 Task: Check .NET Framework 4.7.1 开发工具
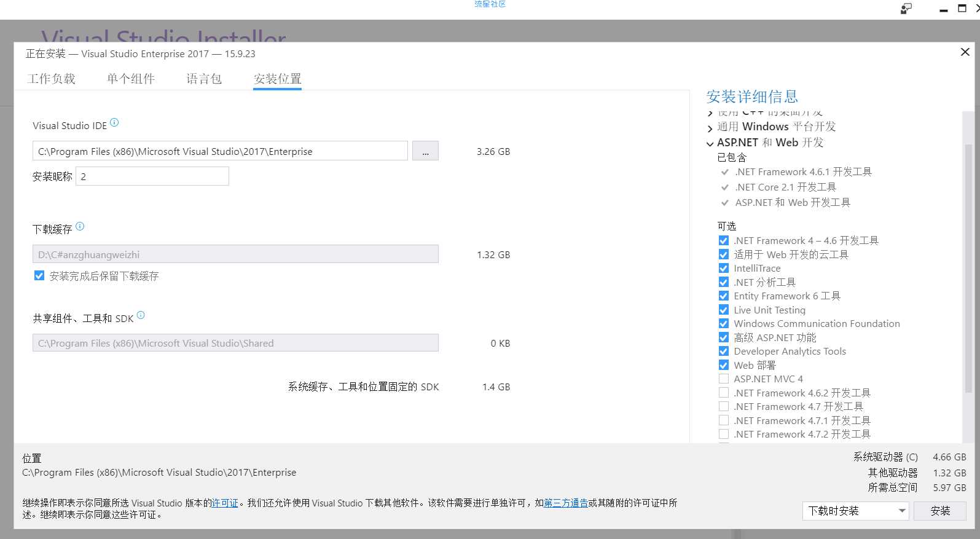tap(724, 420)
